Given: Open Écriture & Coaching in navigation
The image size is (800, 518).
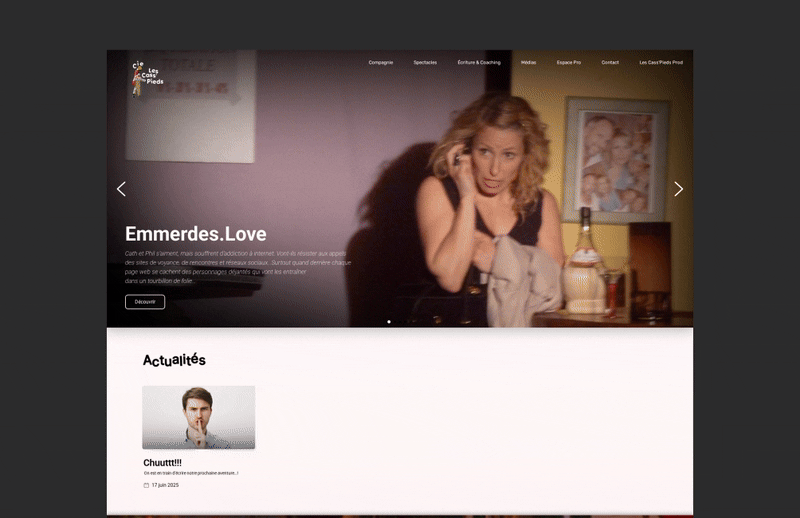Looking at the screenshot, I should 479,62.
